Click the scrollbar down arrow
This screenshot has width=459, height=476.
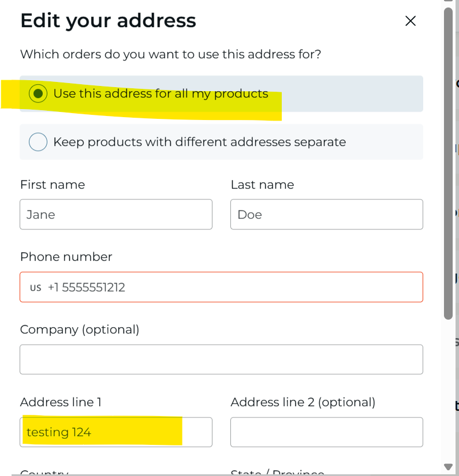tap(448, 467)
